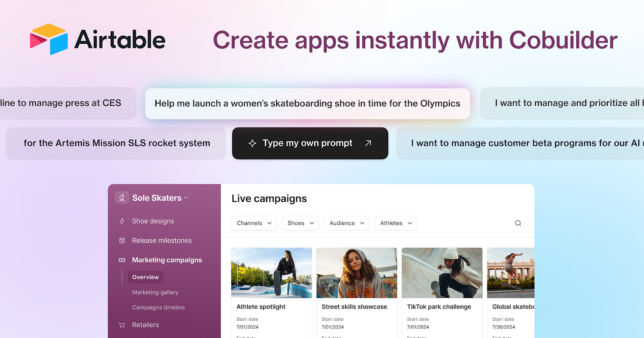Open the Street skills showcase campaign image
This screenshot has height=338, width=644.
click(x=357, y=273)
